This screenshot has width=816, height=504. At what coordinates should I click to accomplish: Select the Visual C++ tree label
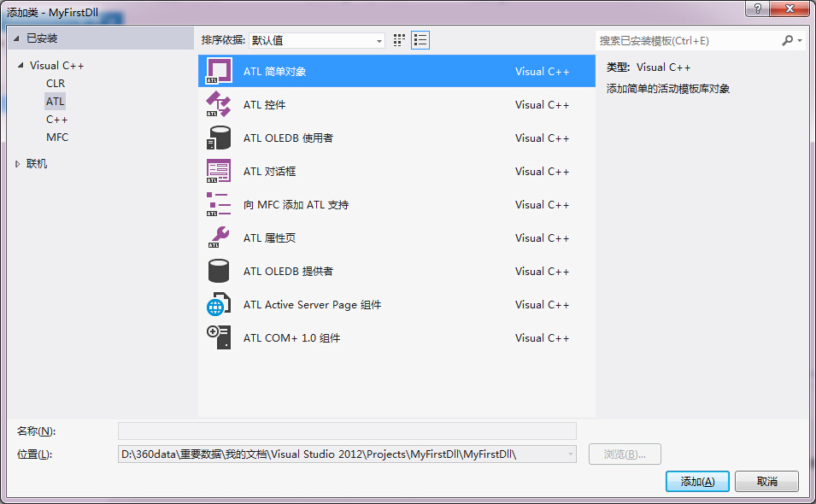coord(56,66)
